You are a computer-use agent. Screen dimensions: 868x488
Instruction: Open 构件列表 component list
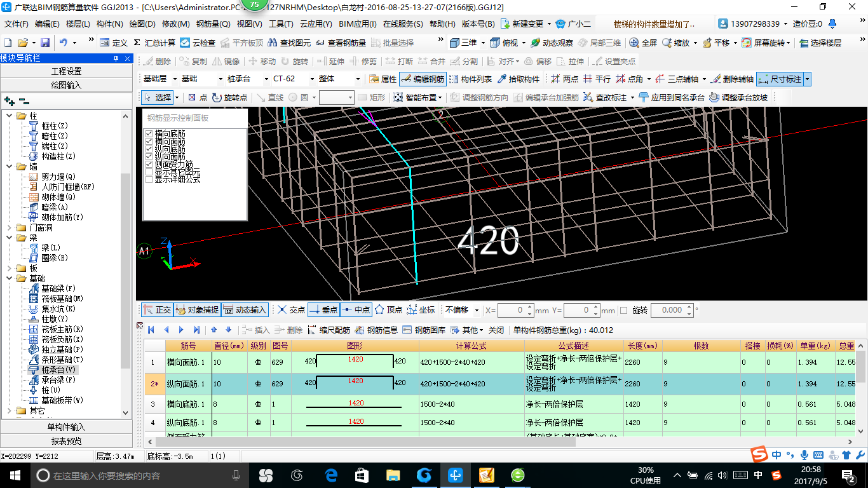(470, 79)
